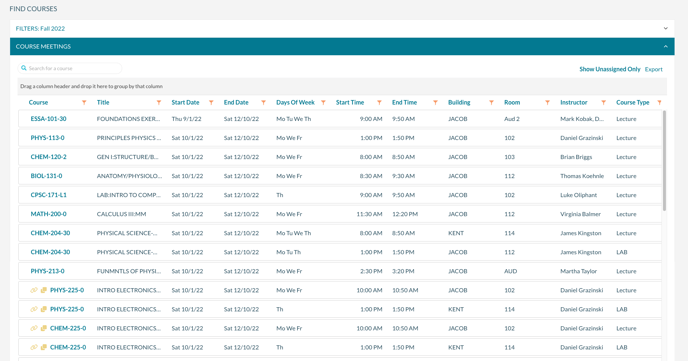688x361 pixels.
Task: Select instructor Thomas Koehnle cell
Action: 582,176
